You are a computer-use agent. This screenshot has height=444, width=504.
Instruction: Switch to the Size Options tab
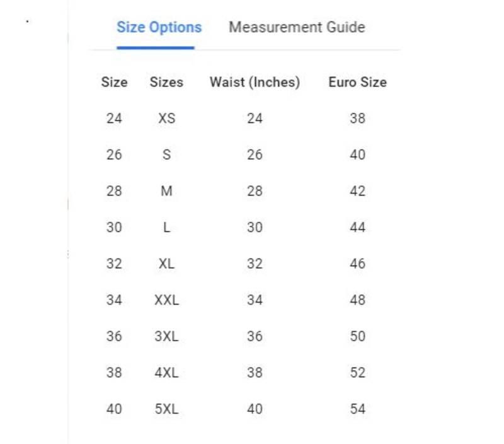tap(159, 28)
